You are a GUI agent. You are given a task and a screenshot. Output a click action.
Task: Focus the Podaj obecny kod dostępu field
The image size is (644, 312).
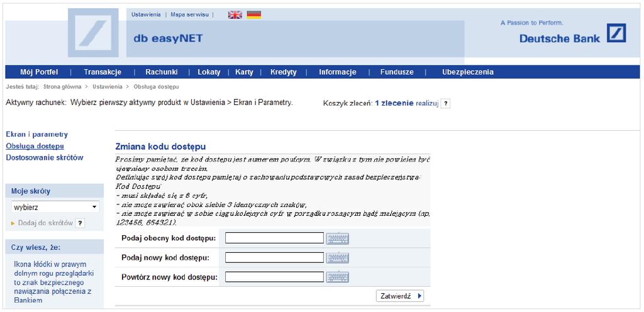pos(274,238)
